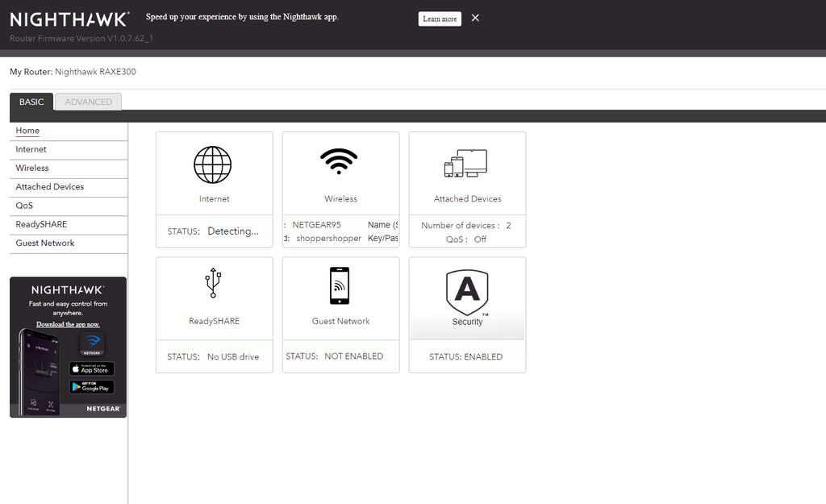The height and width of the screenshot is (504, 826).
Task: Open the Security shield icon
Action: (x=467, y=292)
